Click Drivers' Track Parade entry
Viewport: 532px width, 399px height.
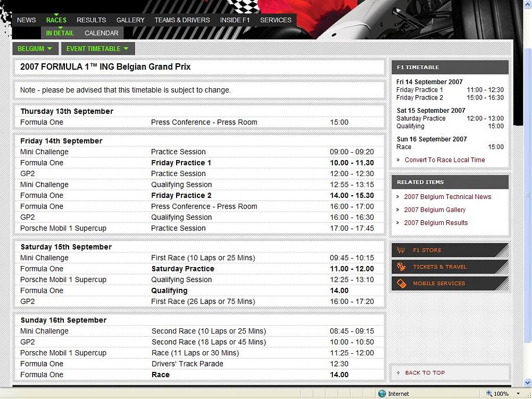tap(187, 364)
